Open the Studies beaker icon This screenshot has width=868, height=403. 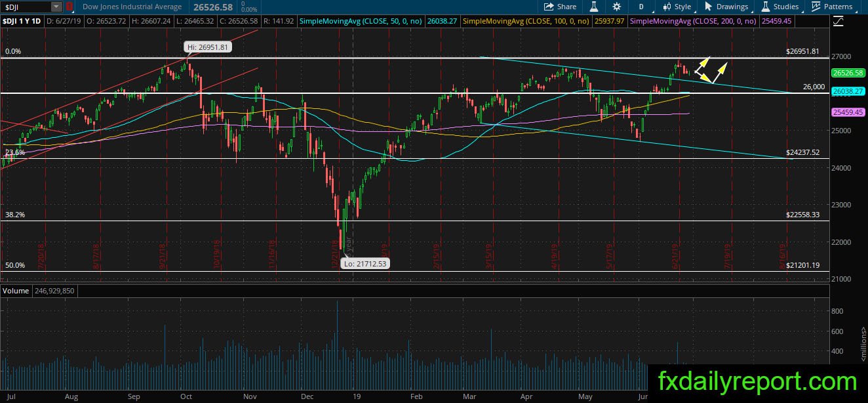tap(779, 7)
